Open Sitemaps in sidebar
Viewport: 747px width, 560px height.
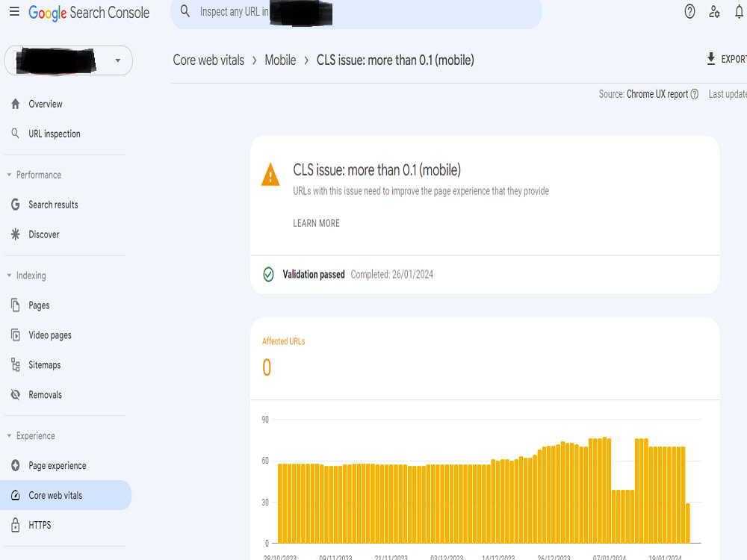coord(44,365)
